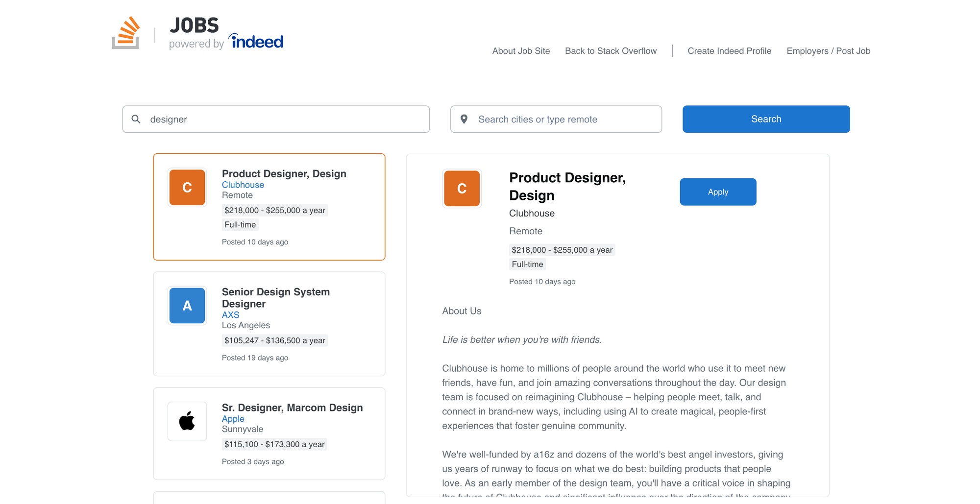Click the About Us heading in job details

462,311
